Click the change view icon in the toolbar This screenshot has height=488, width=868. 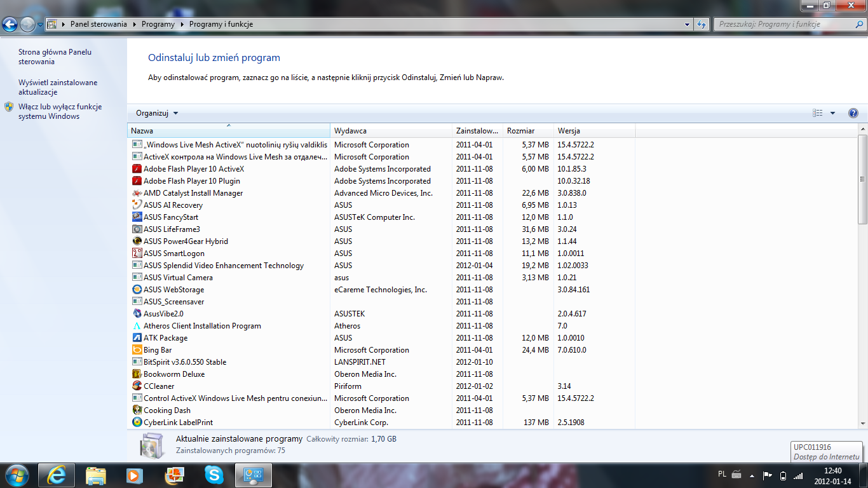click(818, 113)
